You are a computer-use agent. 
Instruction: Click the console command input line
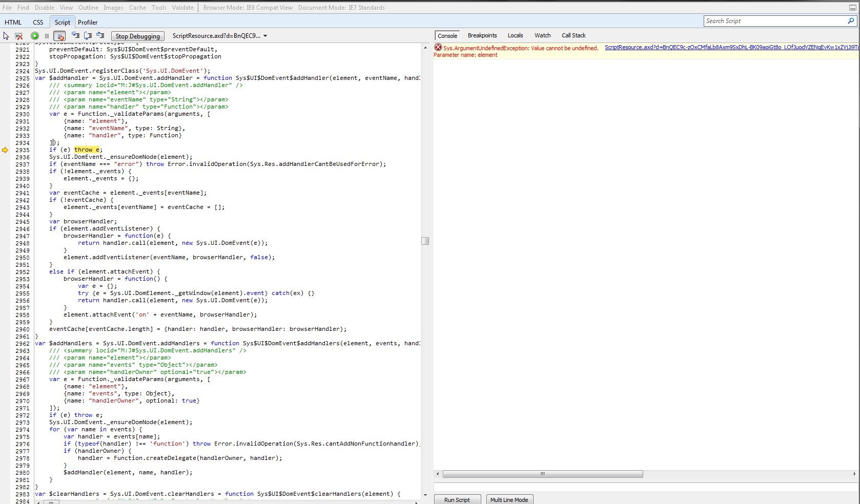pyautogui.click(x=646, y=487)
